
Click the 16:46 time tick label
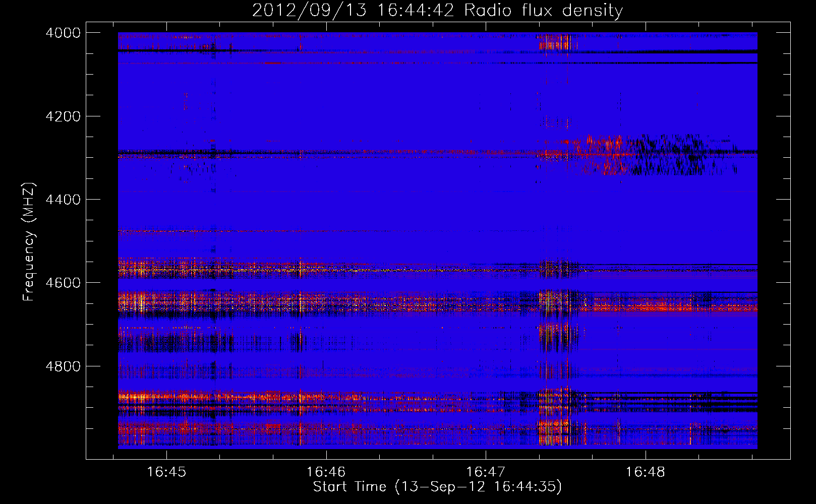click(x=326, y=472)
